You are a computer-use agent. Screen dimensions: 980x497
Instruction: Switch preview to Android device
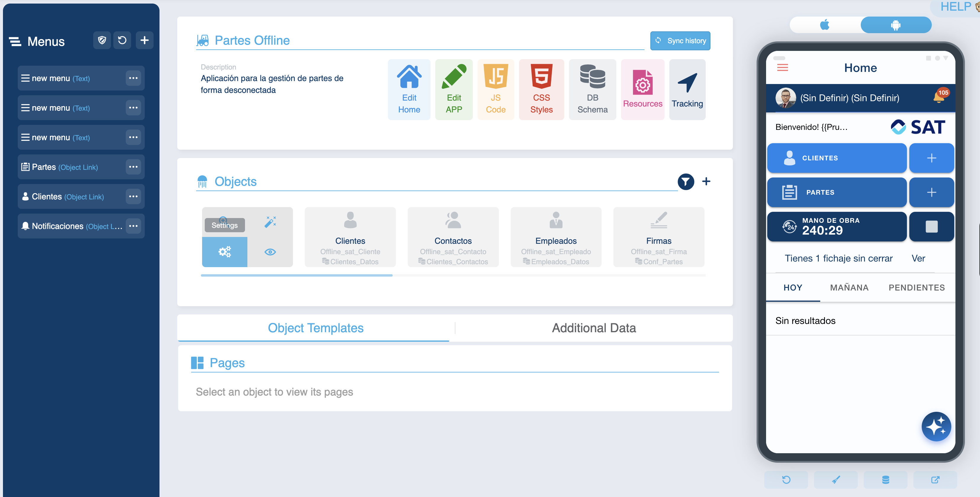click(896, 25)
